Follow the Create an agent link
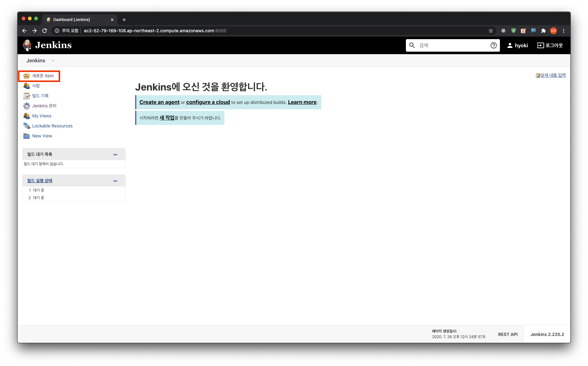 pos(160,102)
